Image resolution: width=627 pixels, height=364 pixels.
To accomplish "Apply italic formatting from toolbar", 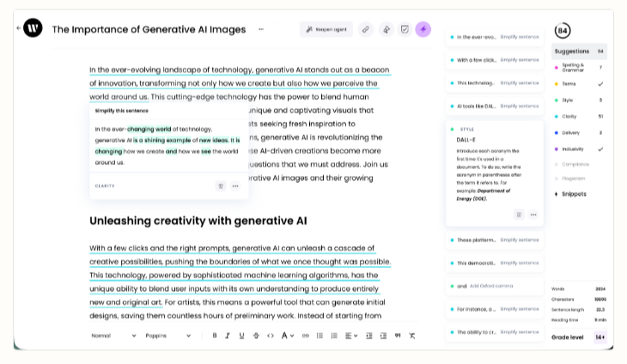I will coord(228,336).
